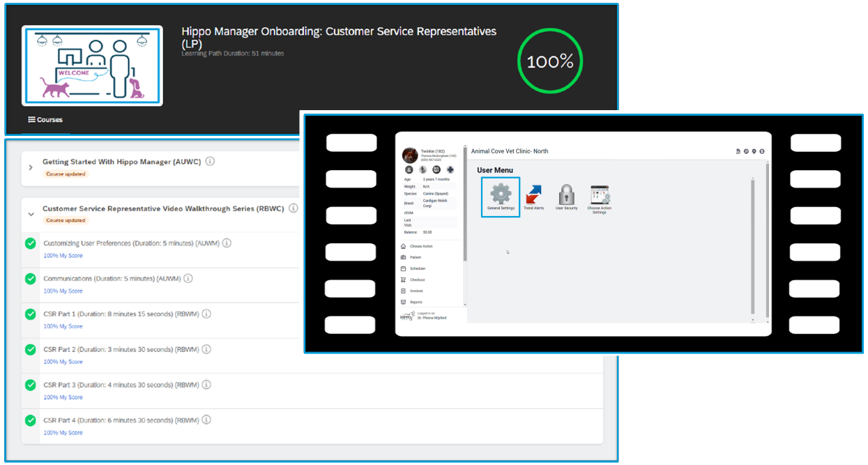Viewport: 868px width, 465px height.
Task: Show info for CSR Part 1
Action: point(206,314)
